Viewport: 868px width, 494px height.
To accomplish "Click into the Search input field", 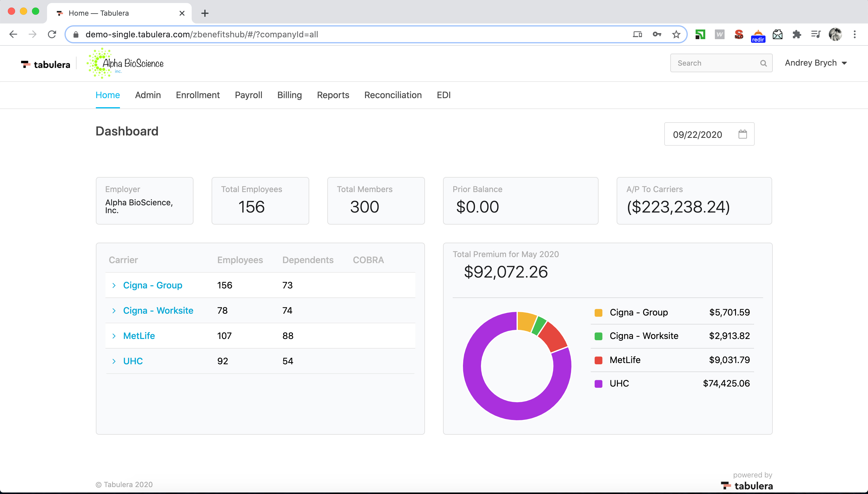I will click(715, 63).
